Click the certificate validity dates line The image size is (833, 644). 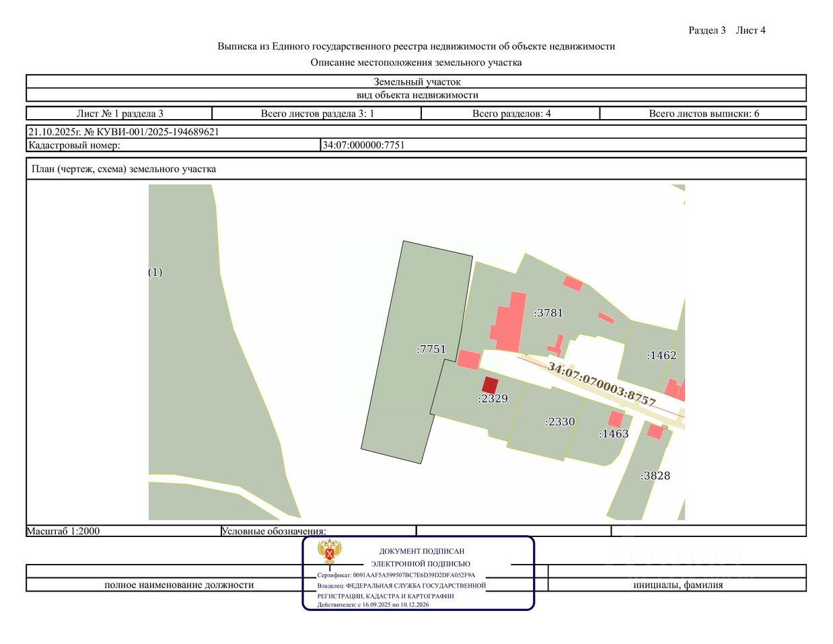373,604
